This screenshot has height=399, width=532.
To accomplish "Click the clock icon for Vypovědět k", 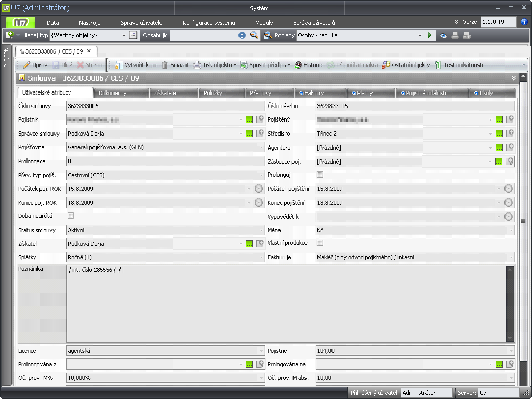I will (x=508, y=217).
